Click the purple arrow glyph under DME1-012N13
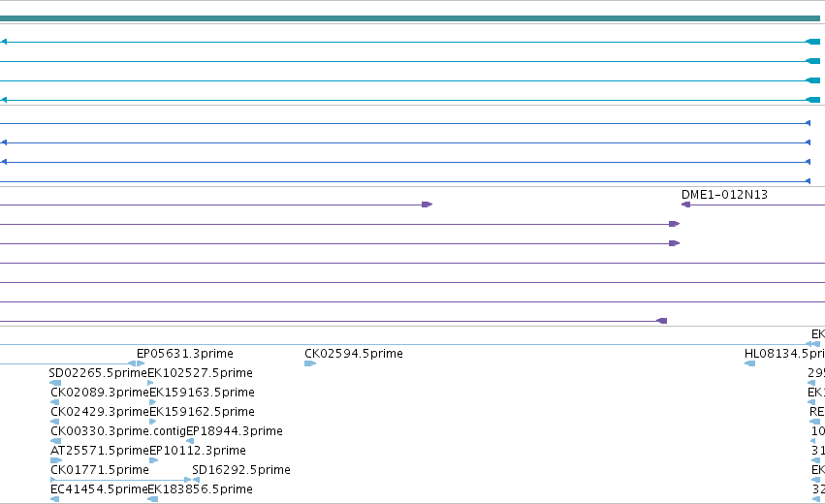This screenshot has height=504, width=825. pos(685,205)
